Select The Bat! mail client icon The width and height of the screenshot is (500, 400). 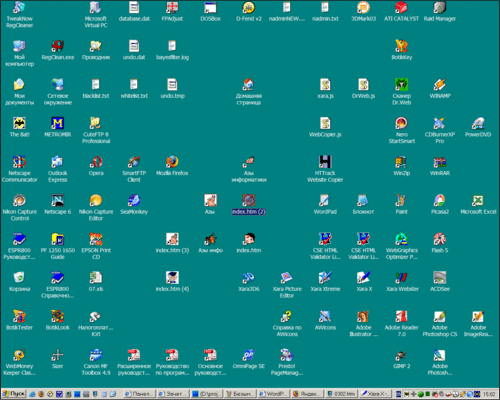19,123
